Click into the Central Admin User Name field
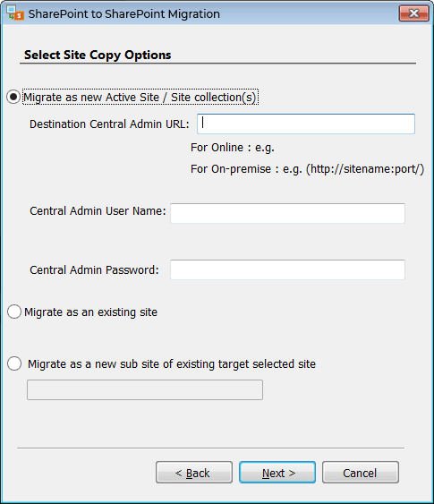 (x=287, y=213)
